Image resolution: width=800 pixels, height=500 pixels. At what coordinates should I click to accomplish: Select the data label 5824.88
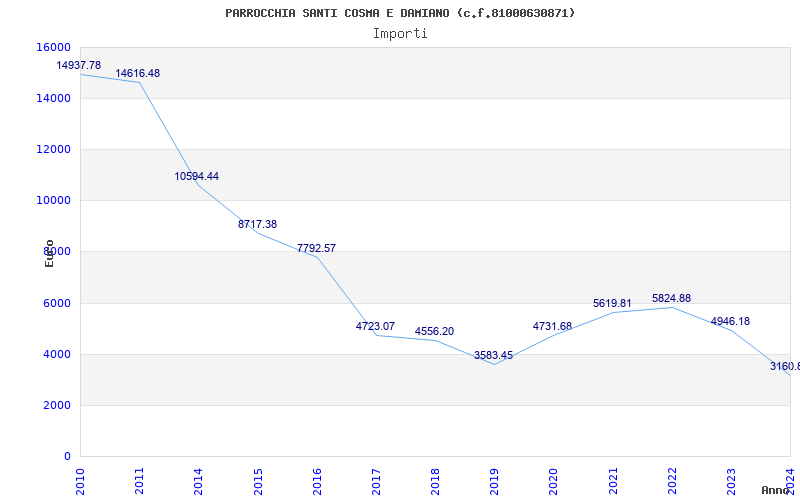point(671,298)
